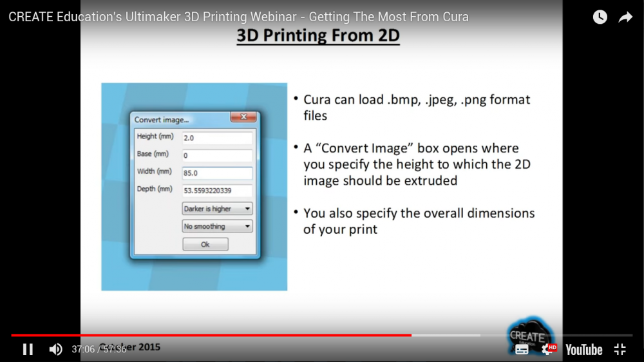Click the Base (mm) field
644x362 pixels.
pos(217,156)
